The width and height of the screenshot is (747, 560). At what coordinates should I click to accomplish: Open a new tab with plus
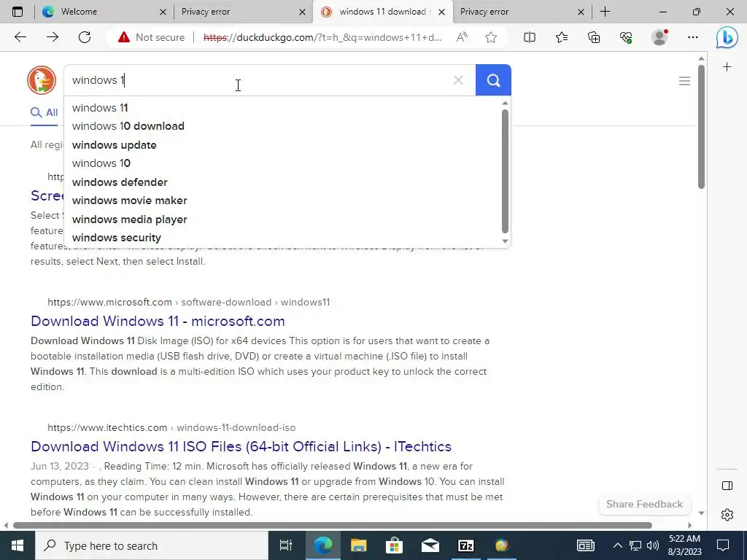(x=605, y=12)
